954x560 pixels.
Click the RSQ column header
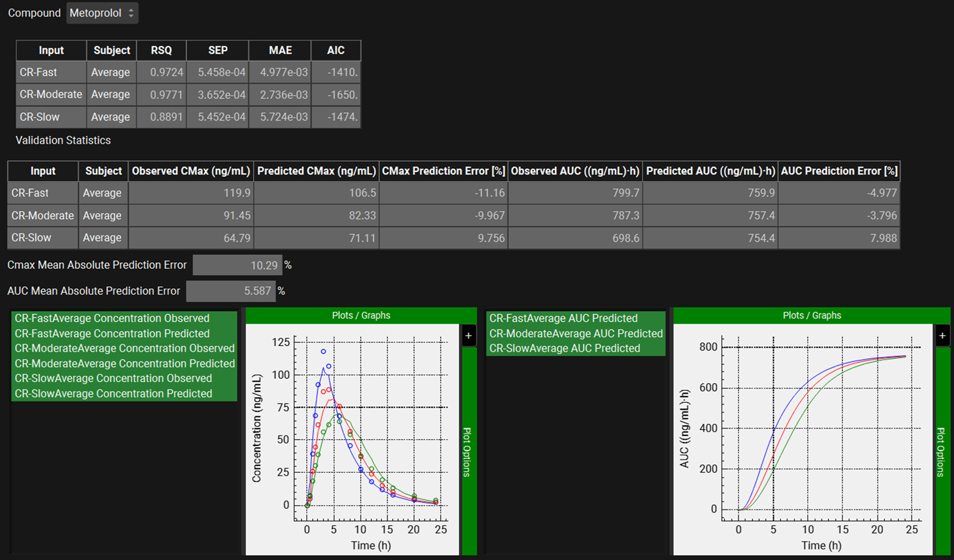coord(161,51)
